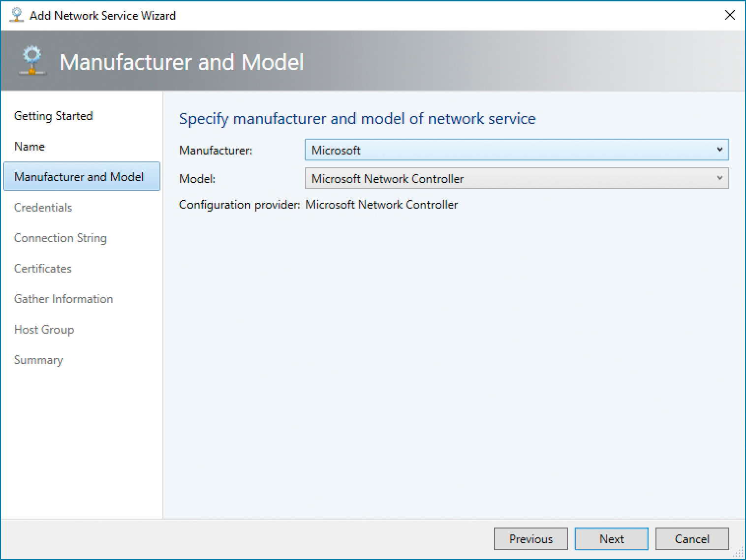Screen dimensions: 746x560
Task: Click the Next button
Action: [611, 539]
